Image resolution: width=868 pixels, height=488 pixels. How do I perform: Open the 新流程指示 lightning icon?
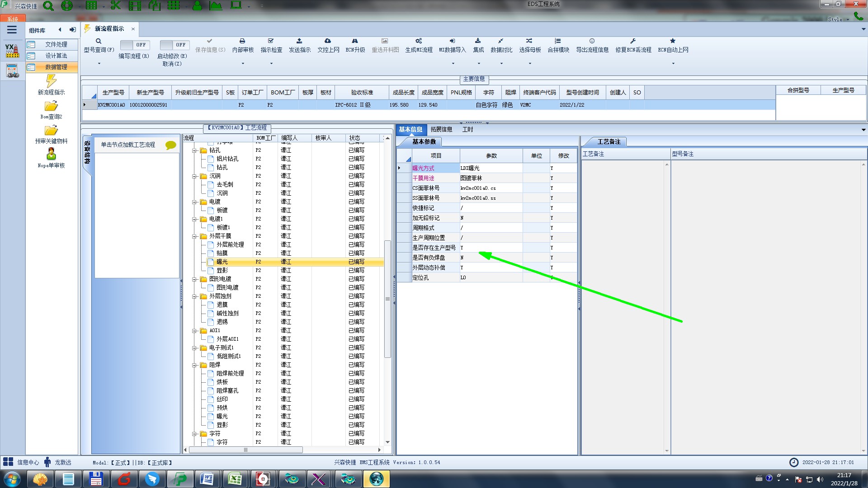(51, 81)
